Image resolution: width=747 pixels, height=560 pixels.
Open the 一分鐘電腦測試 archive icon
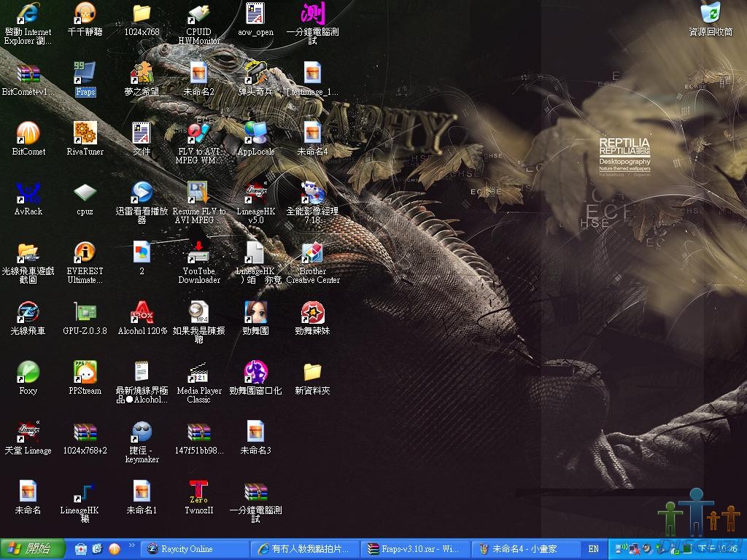coord(255,491)
